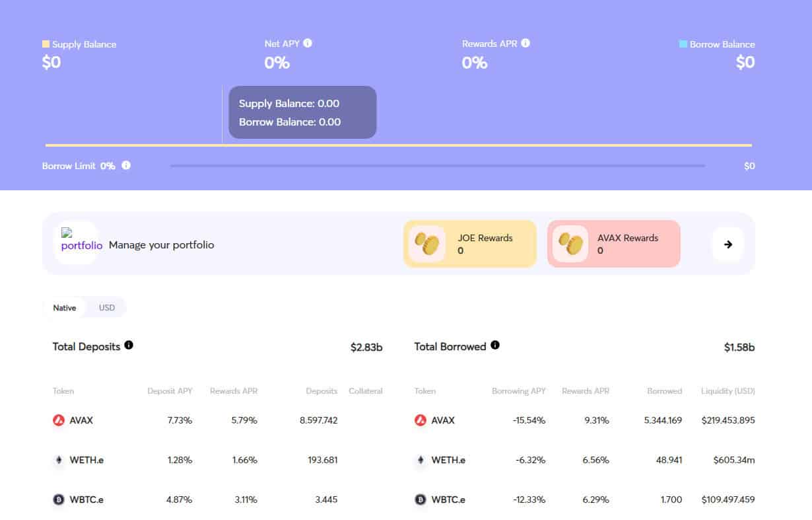Click the AVAX token icon in deposits

pos(59,420)
